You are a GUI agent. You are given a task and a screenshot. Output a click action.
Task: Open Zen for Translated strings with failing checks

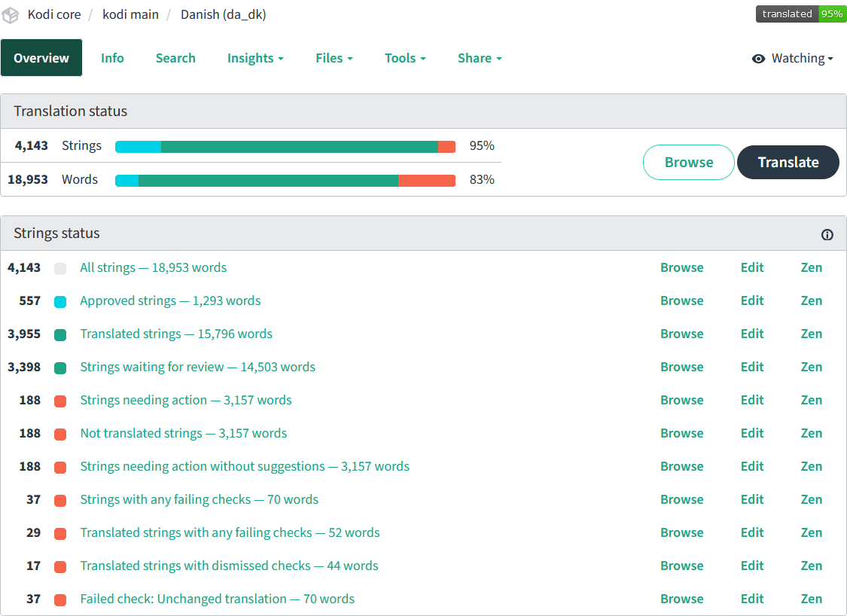(812, 532)
